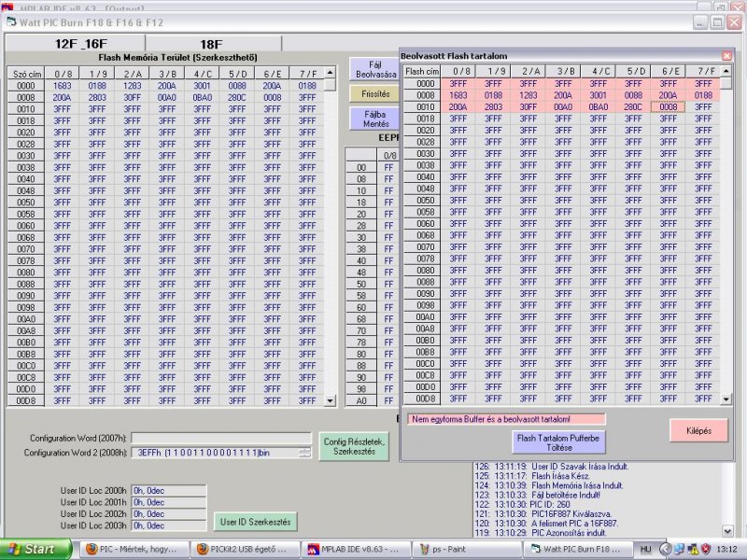Click the 'Szó cím' column header
Image resolution: width=747 pixels, height=560 pixels.
point(26,74)
